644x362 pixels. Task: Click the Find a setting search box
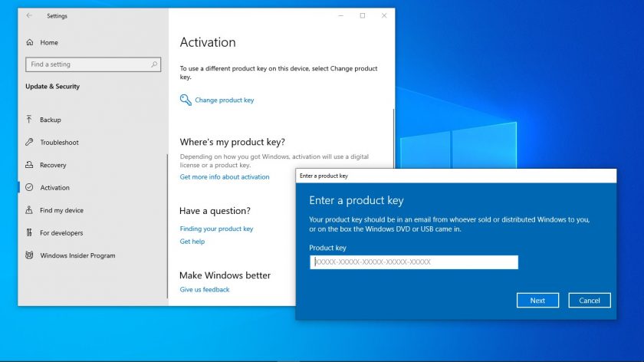pyautogui.click(x=94, y=64)
